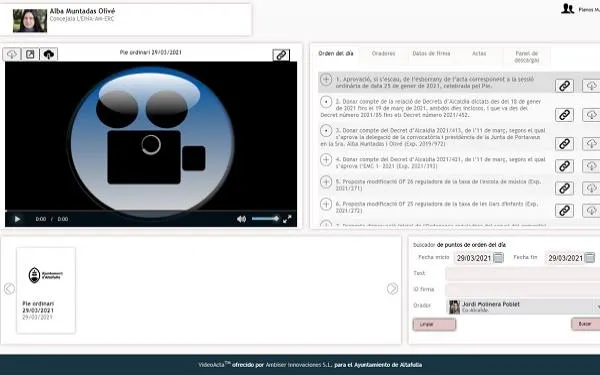Image resolution: width=600 pixels, height=375 pixels.
Task: Click the Fecha fin date field
Action: (x=565, y=258)
